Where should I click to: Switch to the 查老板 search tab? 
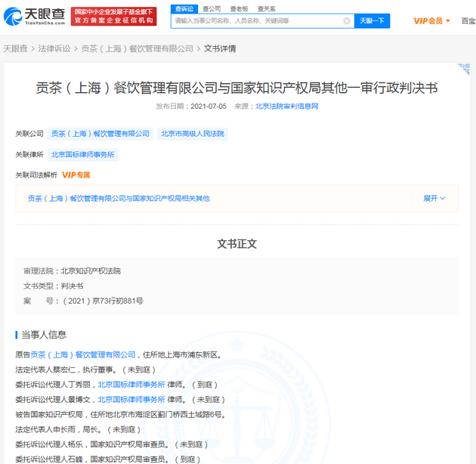coord(239,9)
